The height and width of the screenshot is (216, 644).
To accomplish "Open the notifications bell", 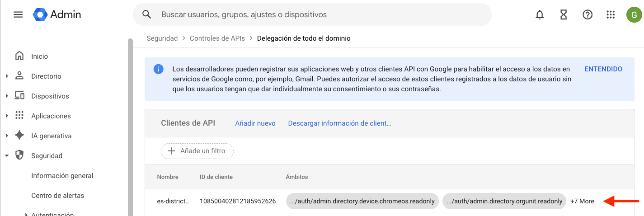I will (540, 14).
